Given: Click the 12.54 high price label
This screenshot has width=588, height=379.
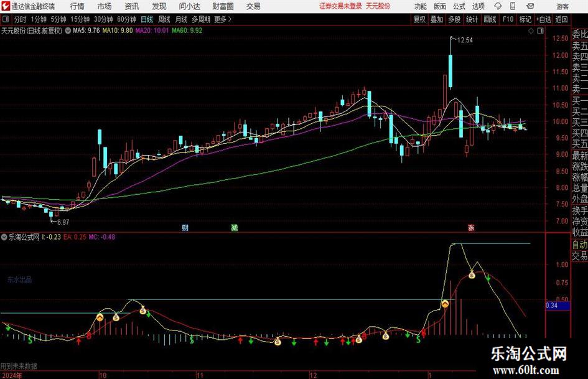Looking at the screenshot, I should point(465,40).
